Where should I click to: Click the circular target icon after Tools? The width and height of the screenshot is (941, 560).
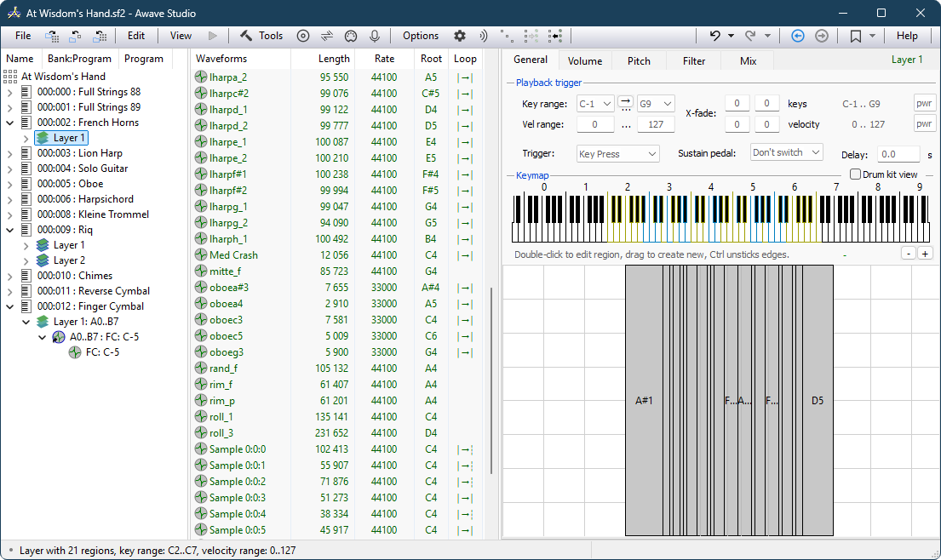(x=303, y=36)
